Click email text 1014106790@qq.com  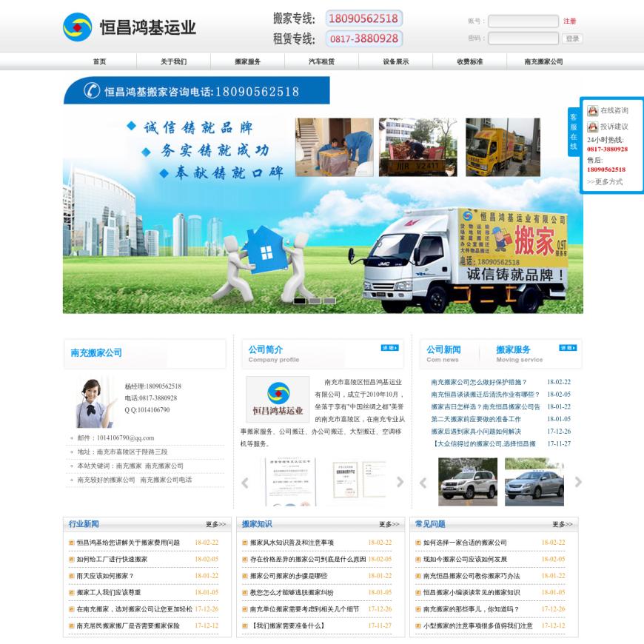(126, 437)
